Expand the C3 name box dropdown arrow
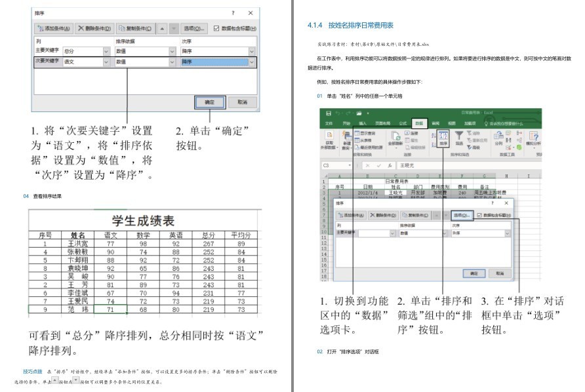This screenshot has width=585, height=392. pyautogui.click(x=350, y=165)
